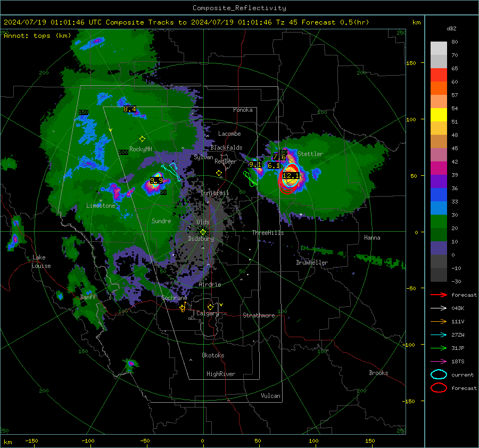479x448 pixels.
Task: Click the Sylvan label
Action: [203, 157]
